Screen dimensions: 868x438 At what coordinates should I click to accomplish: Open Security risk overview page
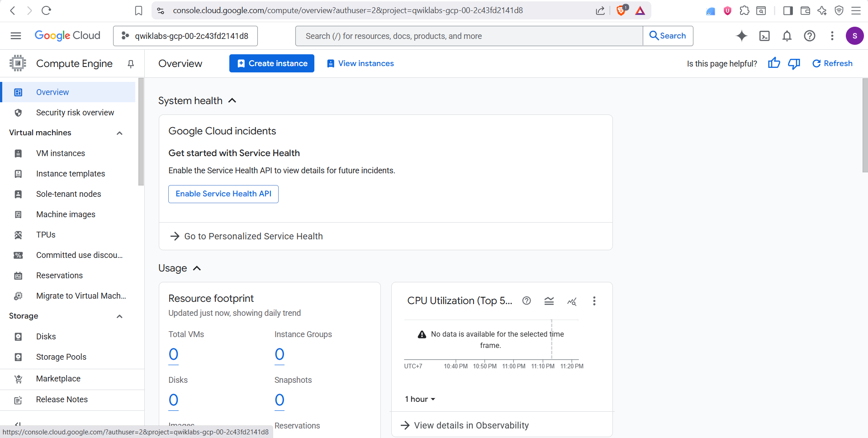(x=75, y=113)
